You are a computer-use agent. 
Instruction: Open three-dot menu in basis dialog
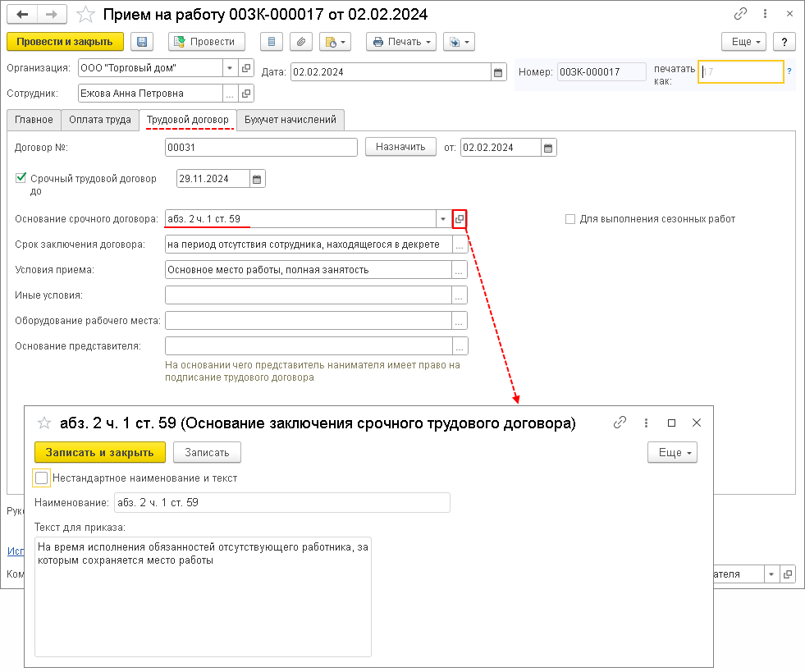[x=646, y=423]
